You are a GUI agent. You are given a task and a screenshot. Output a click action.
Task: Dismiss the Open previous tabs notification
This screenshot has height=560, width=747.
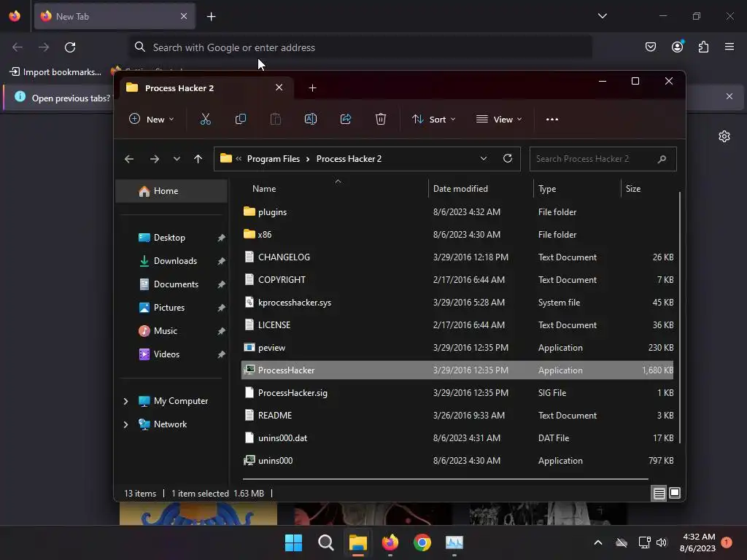tap(729, 97)
